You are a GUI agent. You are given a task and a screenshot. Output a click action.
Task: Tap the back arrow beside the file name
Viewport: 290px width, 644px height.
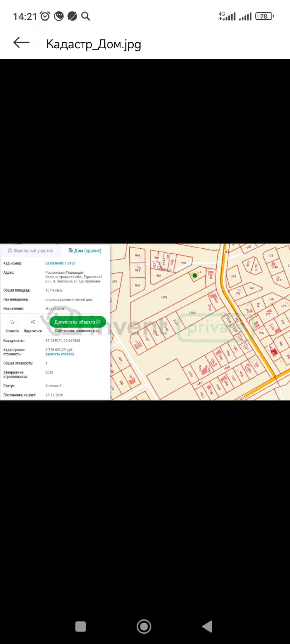click(22, 43)
